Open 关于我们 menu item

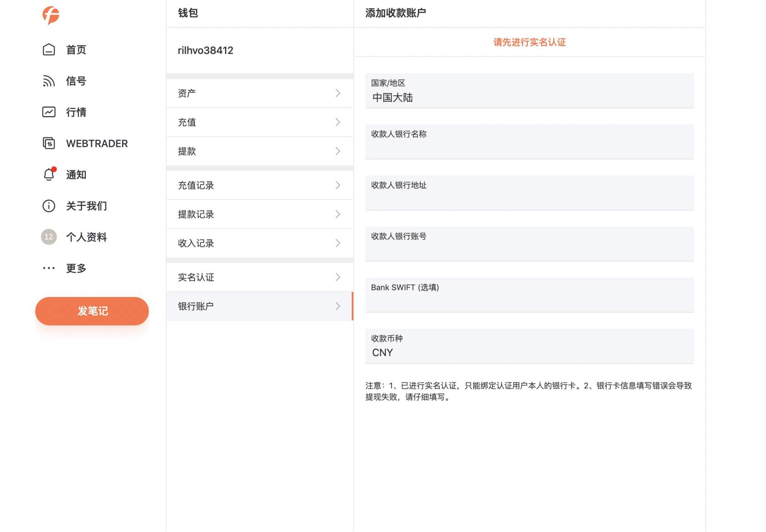click(x=87, y=206)
